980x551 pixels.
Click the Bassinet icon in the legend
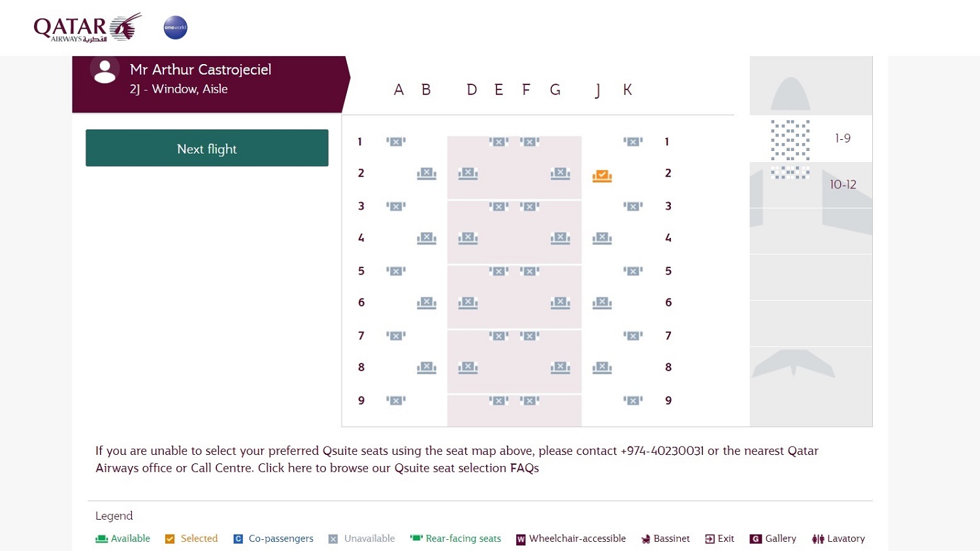click(647, 539)
